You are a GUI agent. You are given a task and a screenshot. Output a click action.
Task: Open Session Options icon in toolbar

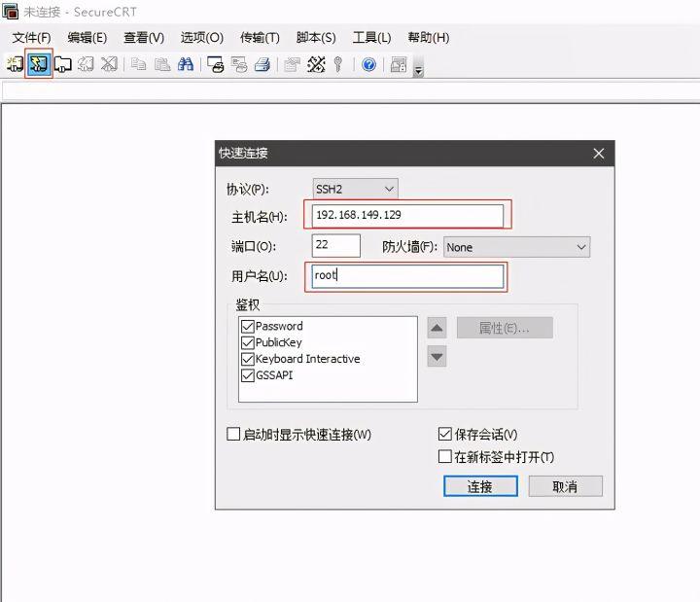coord(291,64)
